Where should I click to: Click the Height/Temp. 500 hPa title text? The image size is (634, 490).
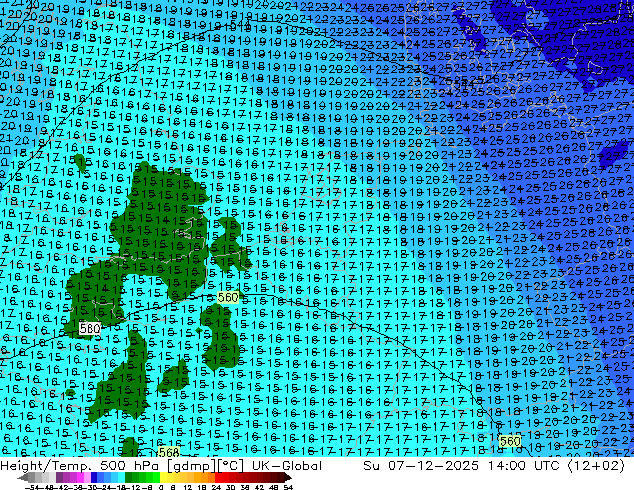pos(81,466)
